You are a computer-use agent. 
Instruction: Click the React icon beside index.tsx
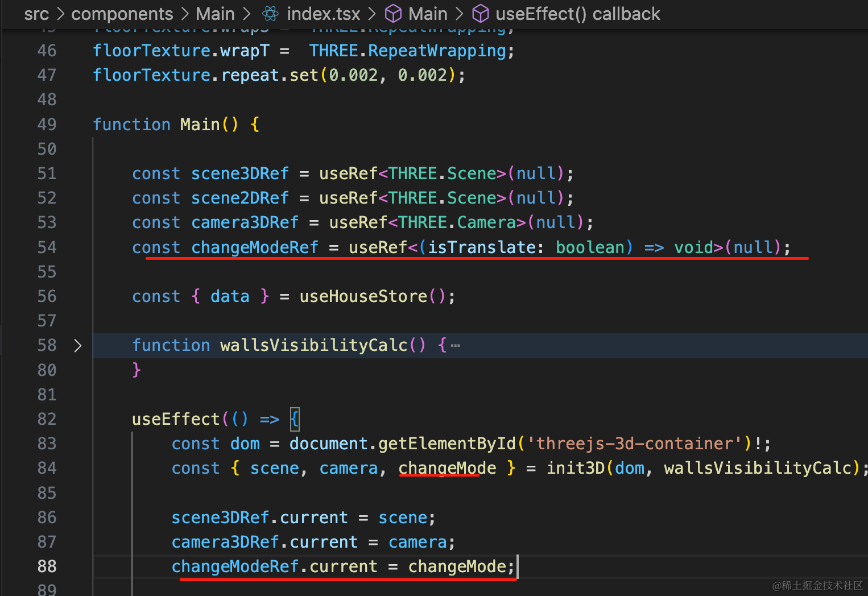coord(271,14)
